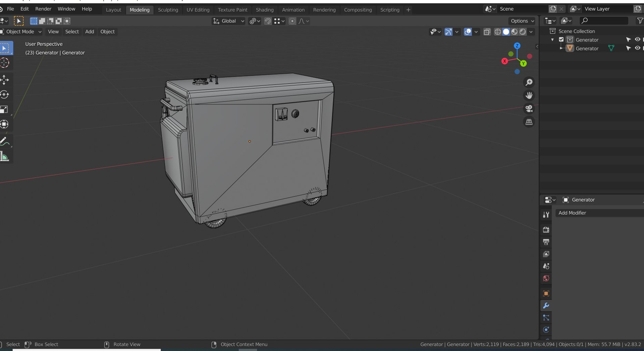Viewport: 644px width, 351px height.
Task: Hide the Generator collection with eye icon
Action: pyautogui.click(x=638, y=39)
